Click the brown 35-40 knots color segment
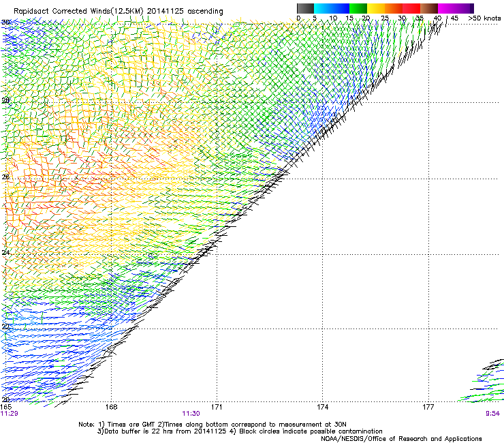The height and width of the screenshot is (443, 504). point(429,8)
